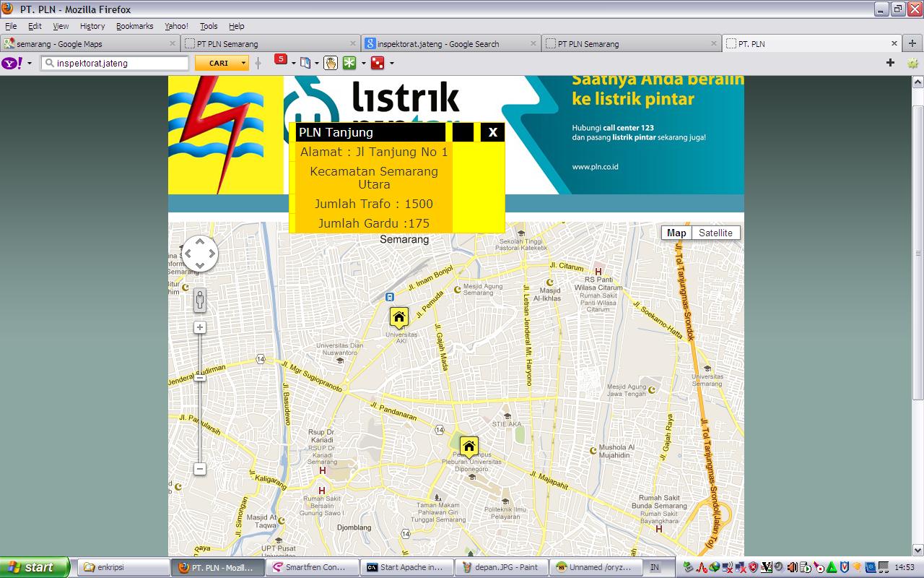This screenshot has width=924, height=578.
Task: Click the map zoom slider handle
Action: [200, 378]
